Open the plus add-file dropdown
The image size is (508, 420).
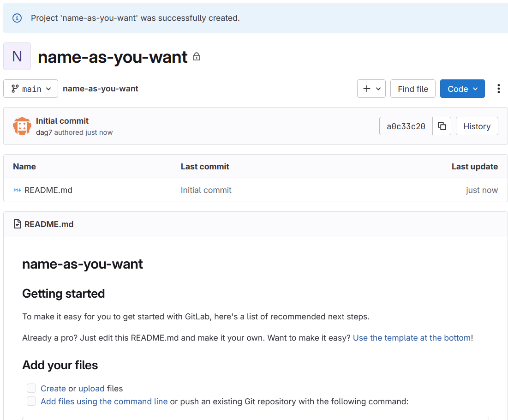coord(371,89)
